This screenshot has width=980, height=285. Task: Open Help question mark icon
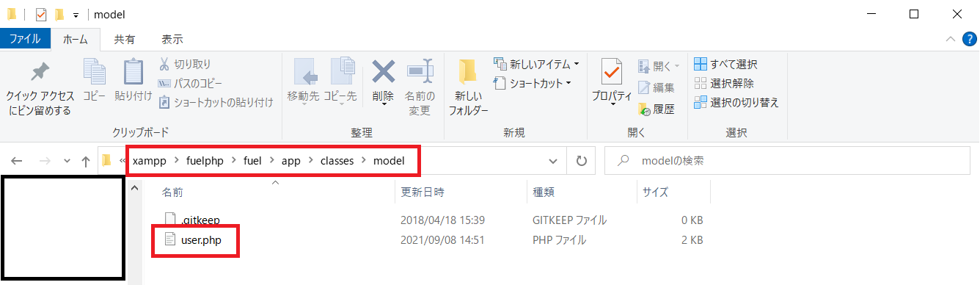(x=969, y=39)
